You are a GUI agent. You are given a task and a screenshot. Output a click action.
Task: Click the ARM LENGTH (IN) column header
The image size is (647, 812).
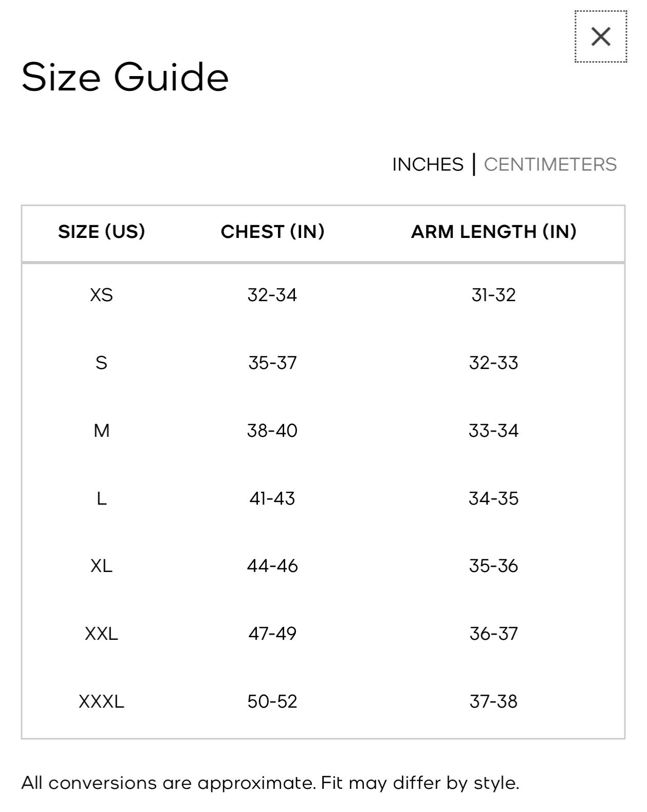(x=493, y=232)
